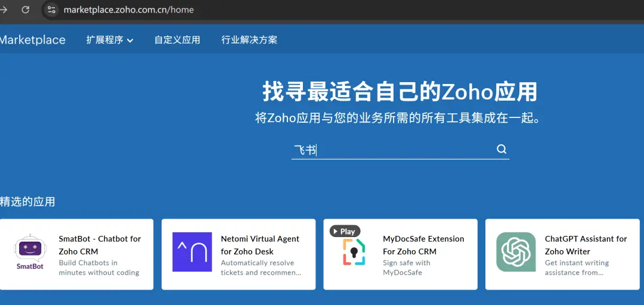Click the MyDocSafe keyhole logo
The image size is (644, 305).
coord(354,251)
